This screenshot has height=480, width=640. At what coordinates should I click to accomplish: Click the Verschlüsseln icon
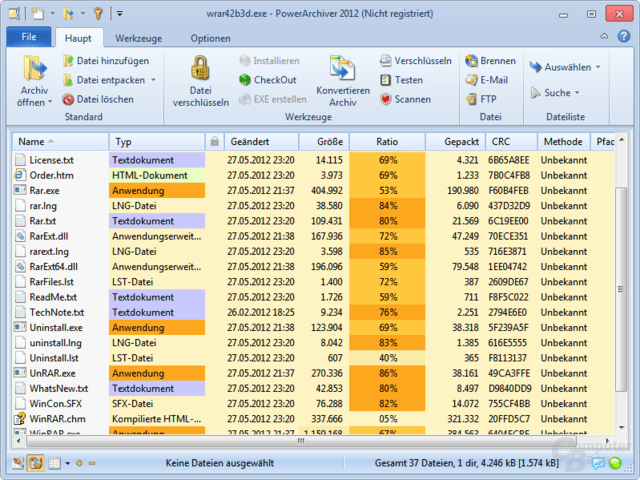[385, 61]
